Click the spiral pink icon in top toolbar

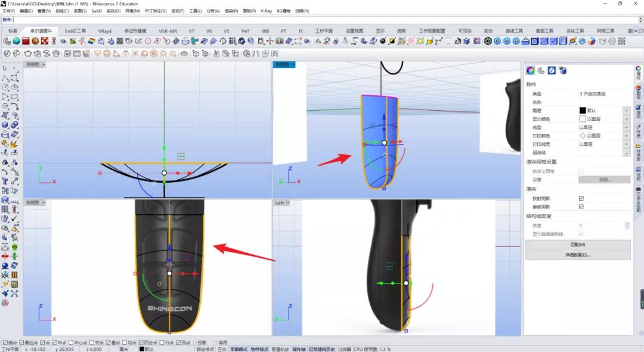pos(410,41)
